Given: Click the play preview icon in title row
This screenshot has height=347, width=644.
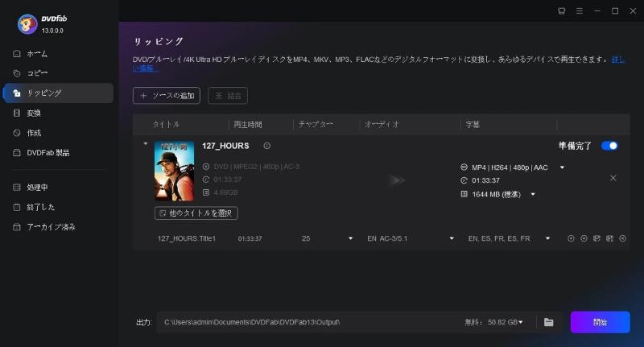Looking at the screenshot, I should pyautogui.click(x=571, y=238).
